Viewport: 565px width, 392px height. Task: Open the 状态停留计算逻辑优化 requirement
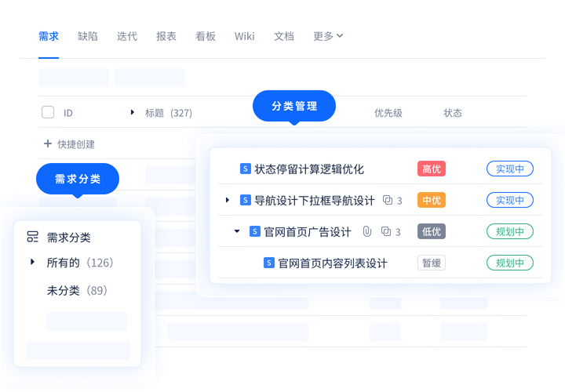click(309, 169)
